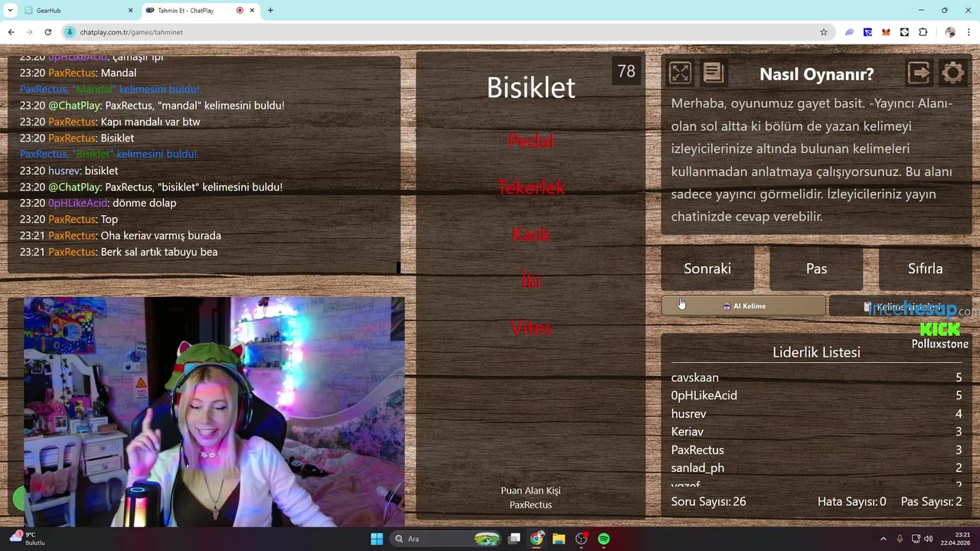Open Spotify from the taskbar
Screen dimensions: 980x551
pos(603,539)
